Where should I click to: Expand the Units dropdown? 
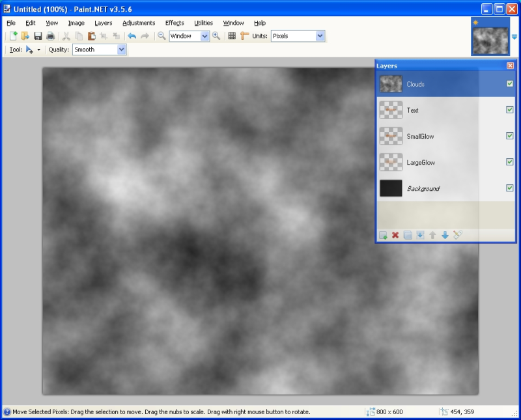tap(320, 36)
